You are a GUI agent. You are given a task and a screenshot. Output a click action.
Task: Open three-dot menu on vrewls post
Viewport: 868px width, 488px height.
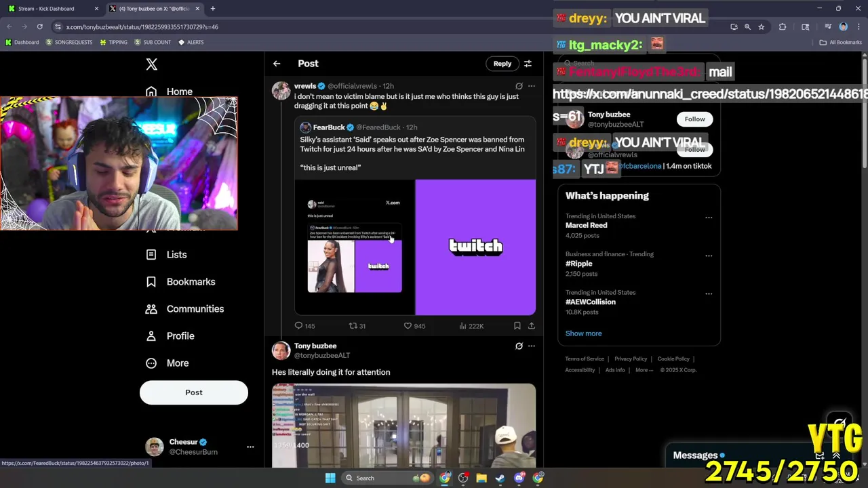pos(532,86)
